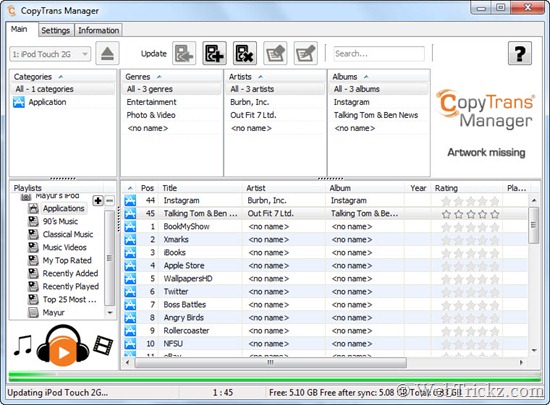Click the Update sync icon
Image resolution: width=550 pixels, height=405 pixels.
point(184,54)
